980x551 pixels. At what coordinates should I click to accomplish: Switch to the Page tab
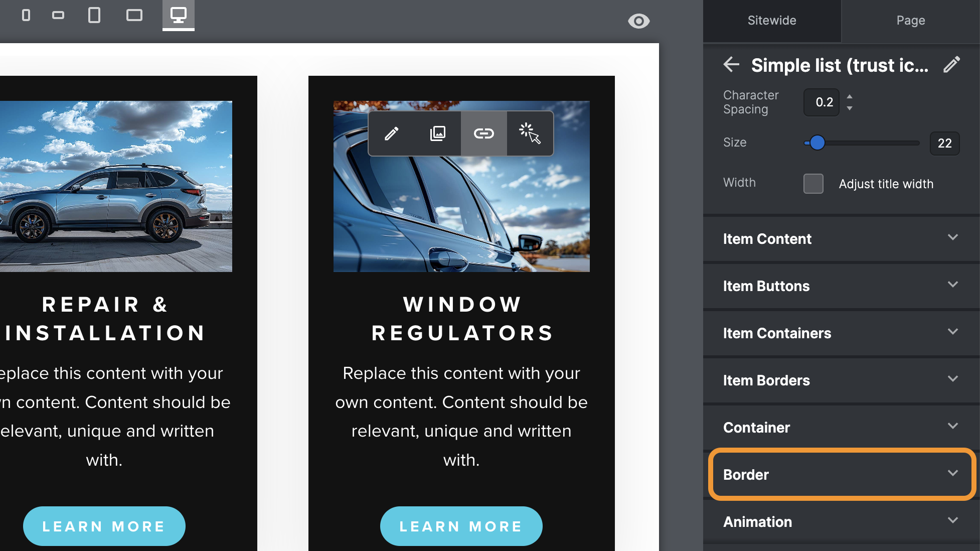click(911, 21)
